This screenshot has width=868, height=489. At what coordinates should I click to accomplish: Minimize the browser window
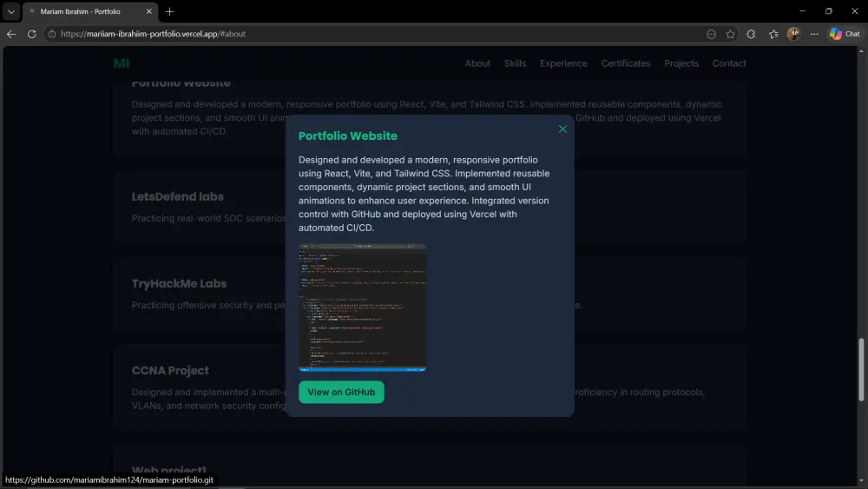(802, 11)
